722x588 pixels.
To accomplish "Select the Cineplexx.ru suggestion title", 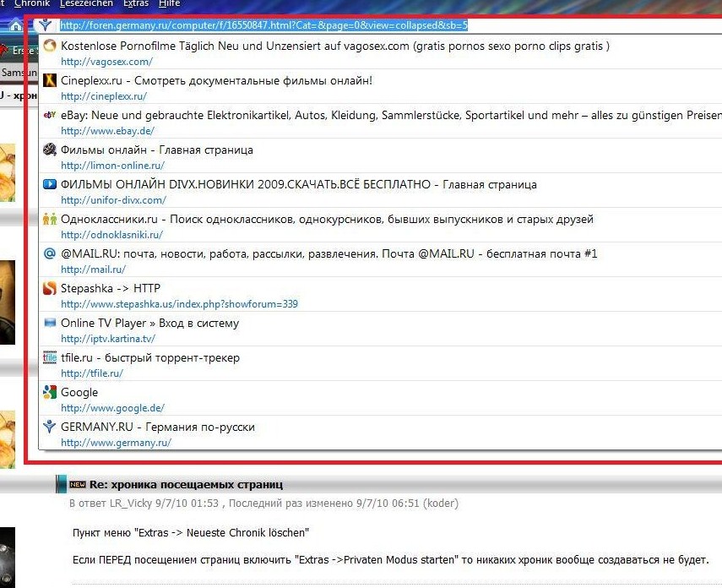I will (x=216, y=80).
